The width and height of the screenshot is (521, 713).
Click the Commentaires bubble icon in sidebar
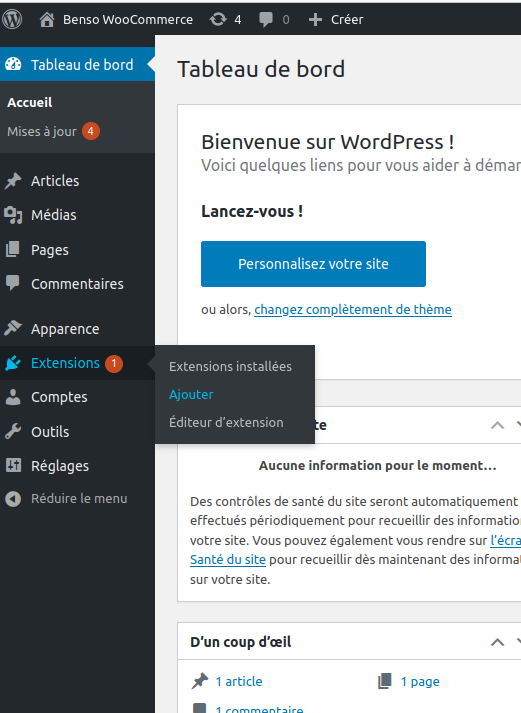(x=13, y=283)
